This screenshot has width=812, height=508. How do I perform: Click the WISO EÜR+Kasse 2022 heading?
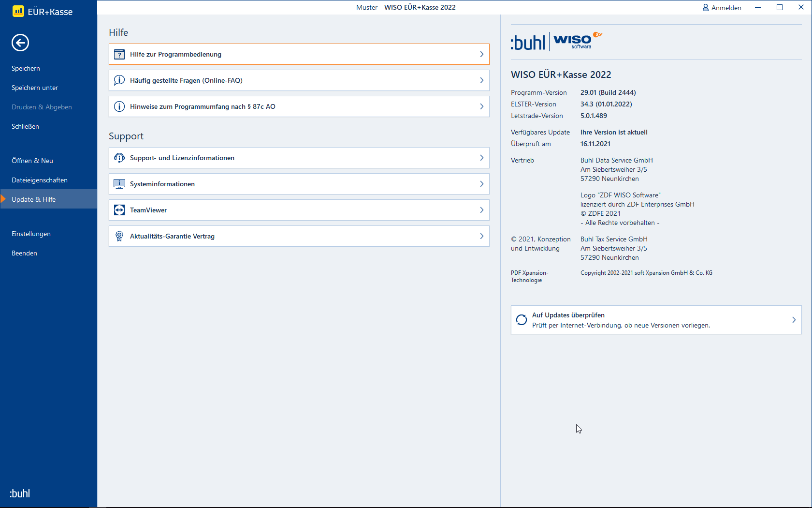click(x=561, y=75)
